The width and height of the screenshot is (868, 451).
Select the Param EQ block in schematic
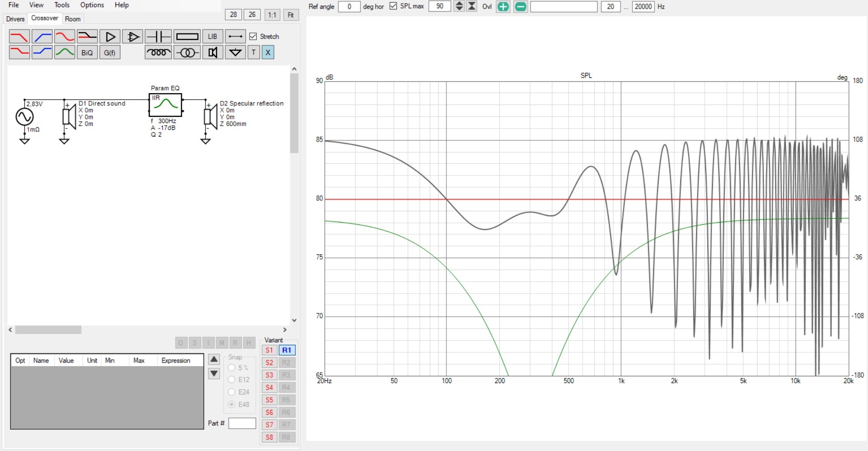coord(166,104)
